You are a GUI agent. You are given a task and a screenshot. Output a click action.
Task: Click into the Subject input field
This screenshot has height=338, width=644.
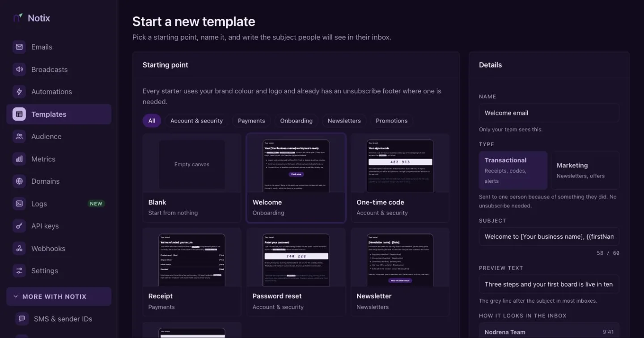click(549, 237)
